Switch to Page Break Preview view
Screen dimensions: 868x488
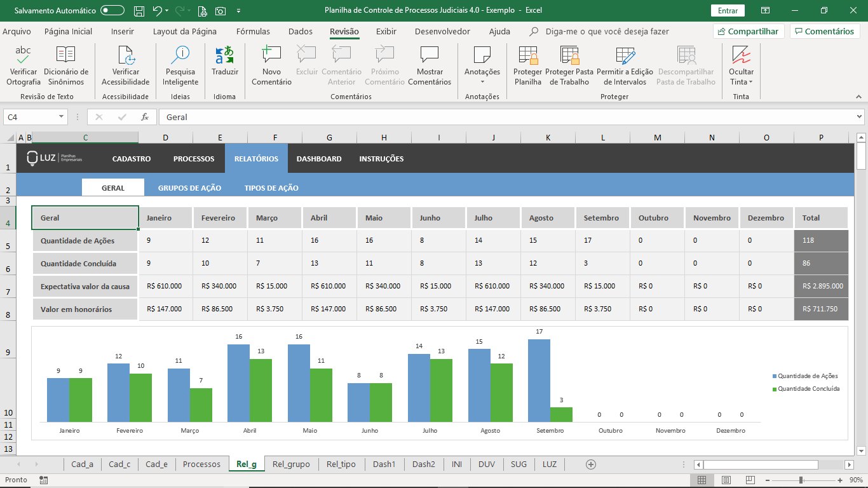750,480
